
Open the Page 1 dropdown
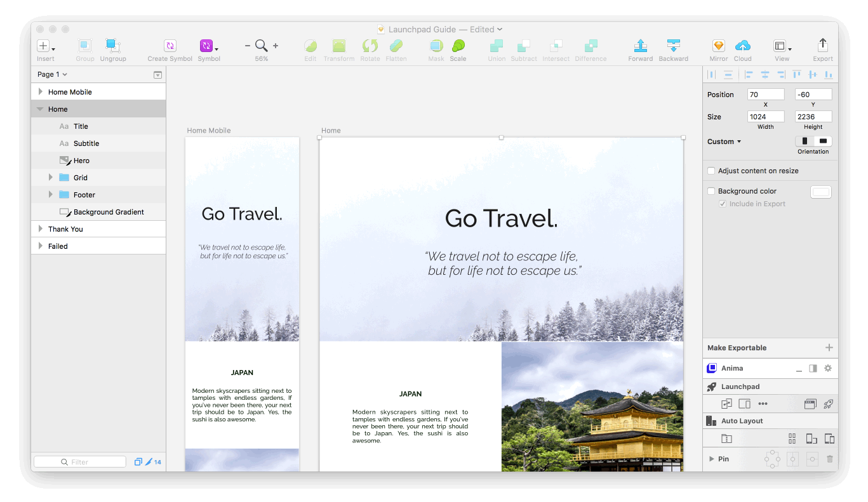(x=52, y=74)
